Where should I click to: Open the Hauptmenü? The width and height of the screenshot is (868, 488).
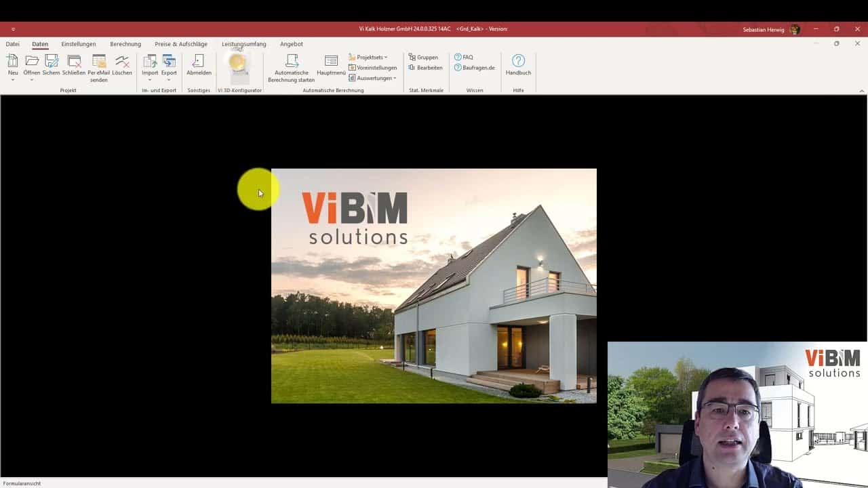[331, 64]
